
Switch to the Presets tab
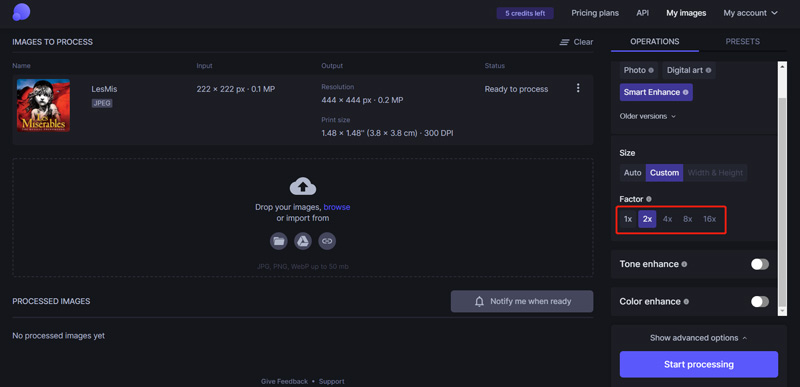[x=742, y=42]
